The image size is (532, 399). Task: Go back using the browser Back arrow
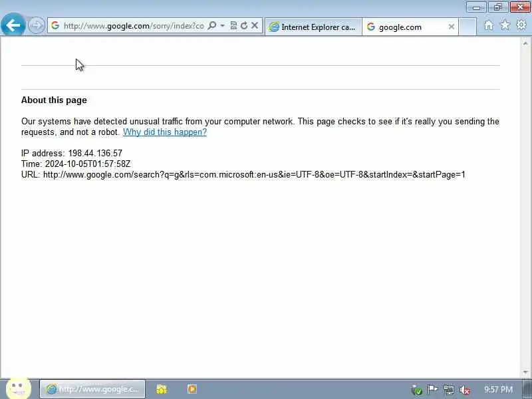pyautogui.click(x=13, y=25)
